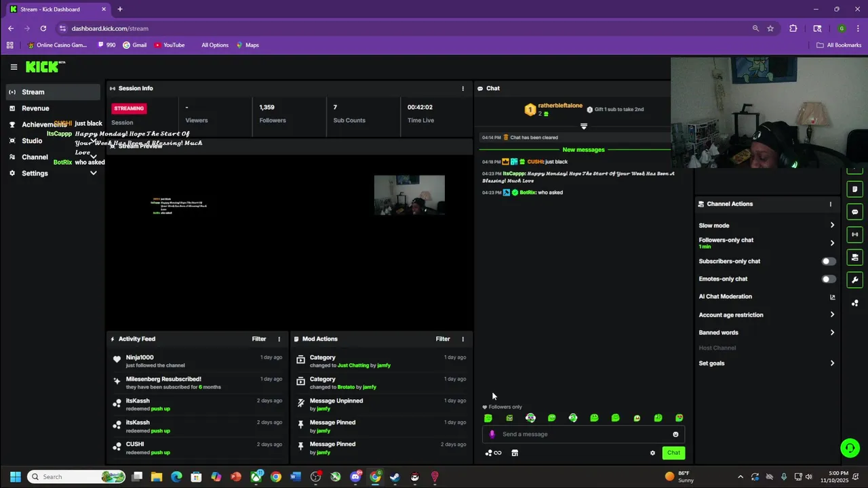Click the red STREAMING status badge
The width and height of the screenshot is (868, 488).
coord(129,108)
